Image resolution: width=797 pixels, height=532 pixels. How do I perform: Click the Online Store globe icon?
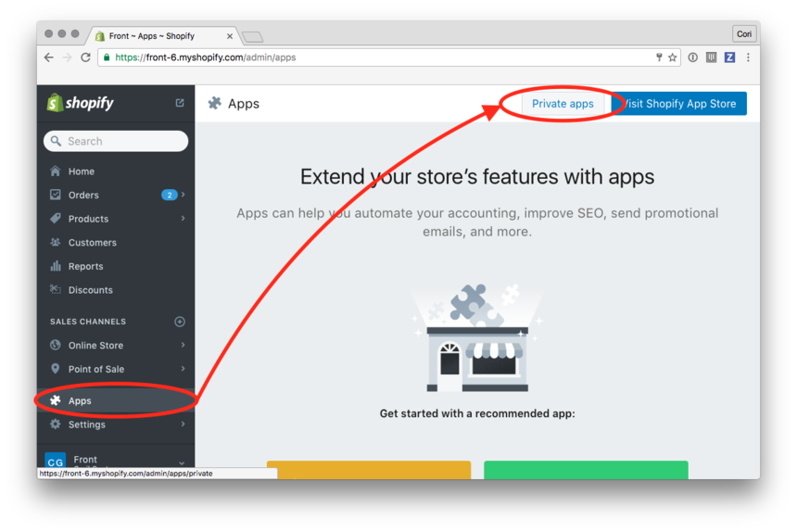click(56, 345)
